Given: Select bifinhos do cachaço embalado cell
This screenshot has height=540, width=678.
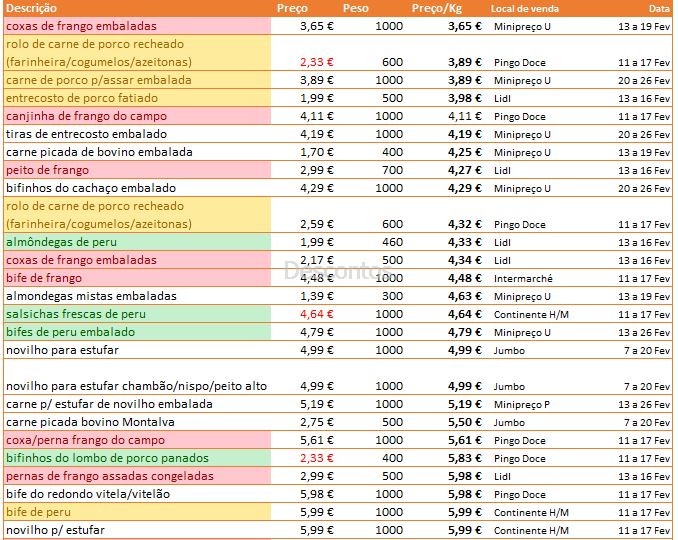Looking at the screenshot, I should pyautogui.click(x=138, y=188).
